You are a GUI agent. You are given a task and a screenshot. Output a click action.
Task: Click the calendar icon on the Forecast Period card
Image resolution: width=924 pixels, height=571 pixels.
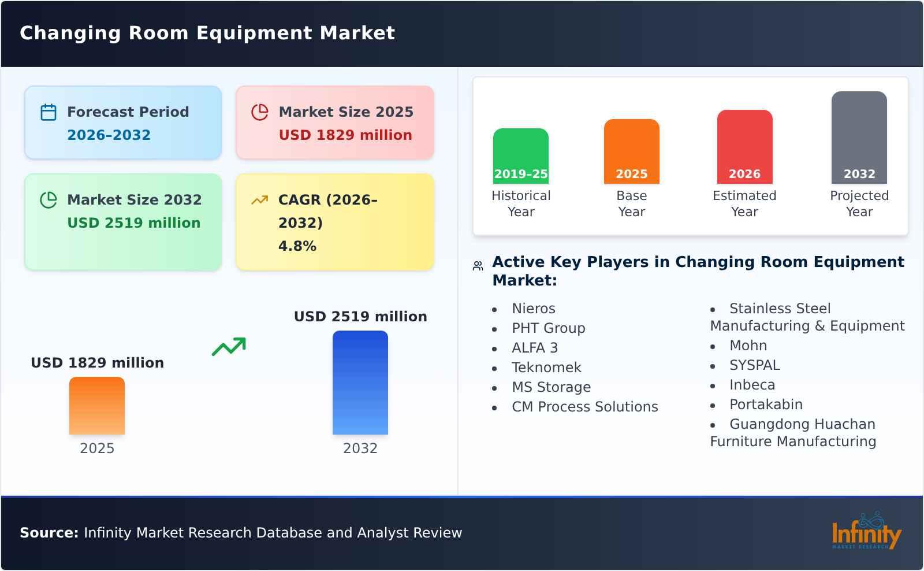click(x=48, y=112)
